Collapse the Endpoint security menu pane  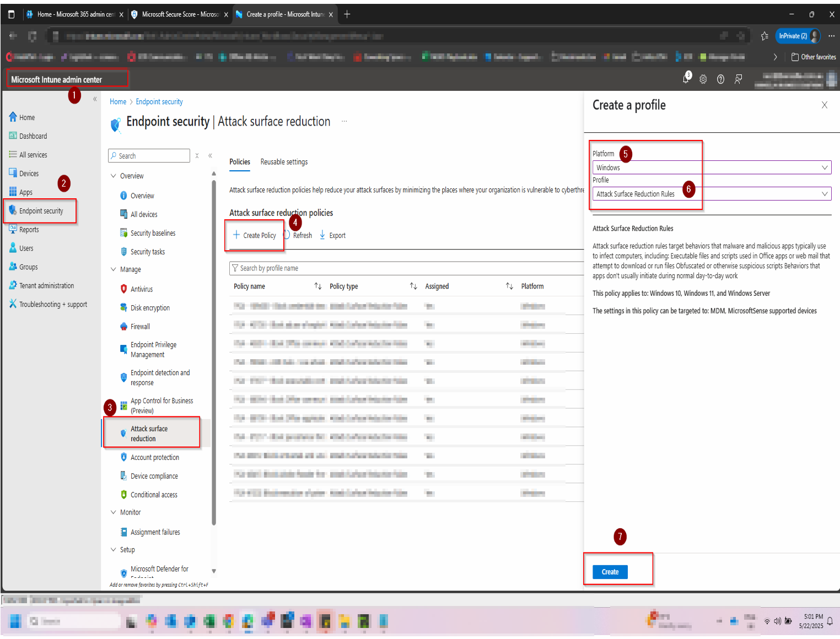pos(210,156)
